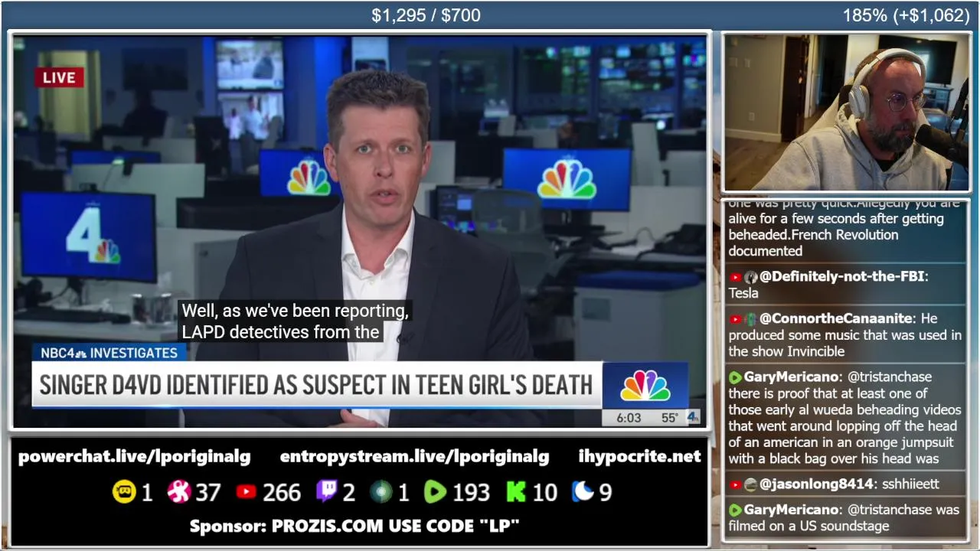Click the 'SINGER D4VD IDENTIFIED AS SUSPECT' headline

pos(315,384)
